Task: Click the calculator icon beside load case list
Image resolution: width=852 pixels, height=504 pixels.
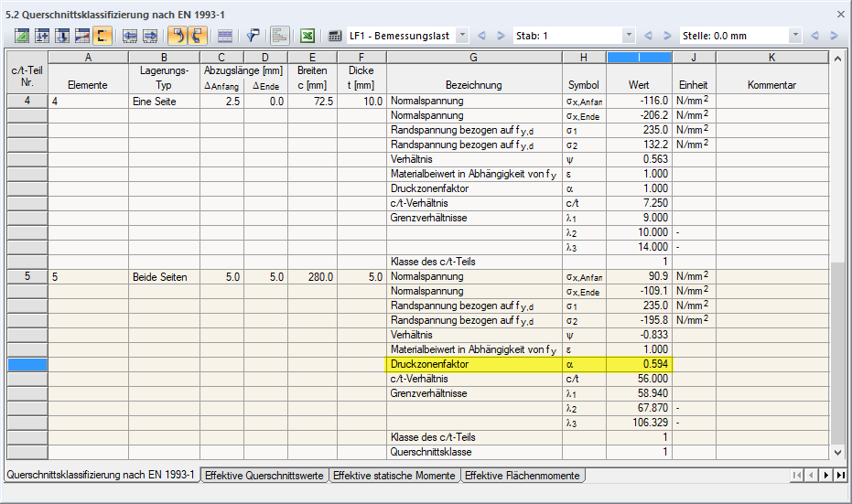Action: click(x=335, y=36)
